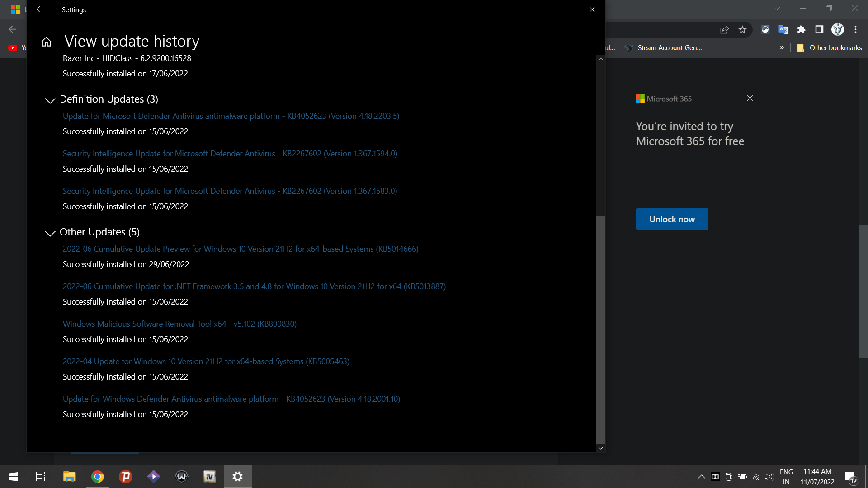Screen dimensions: 868x488
Task: Show hidden system tray icons
Action: 701,477
